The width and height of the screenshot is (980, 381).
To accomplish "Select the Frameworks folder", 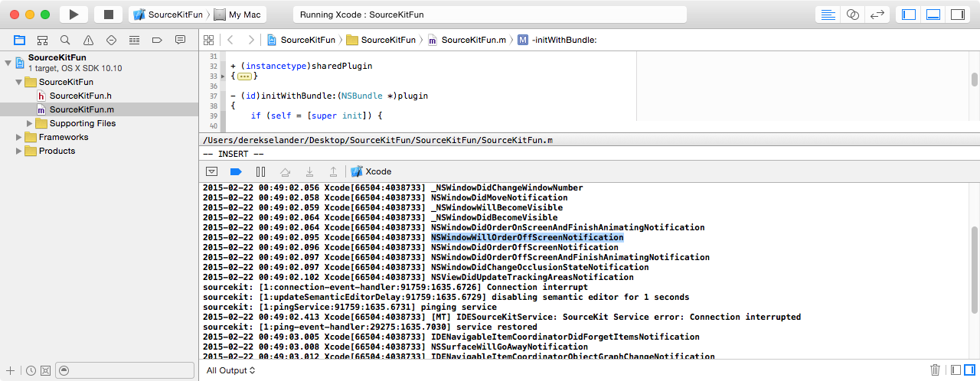I will point(56,137).
